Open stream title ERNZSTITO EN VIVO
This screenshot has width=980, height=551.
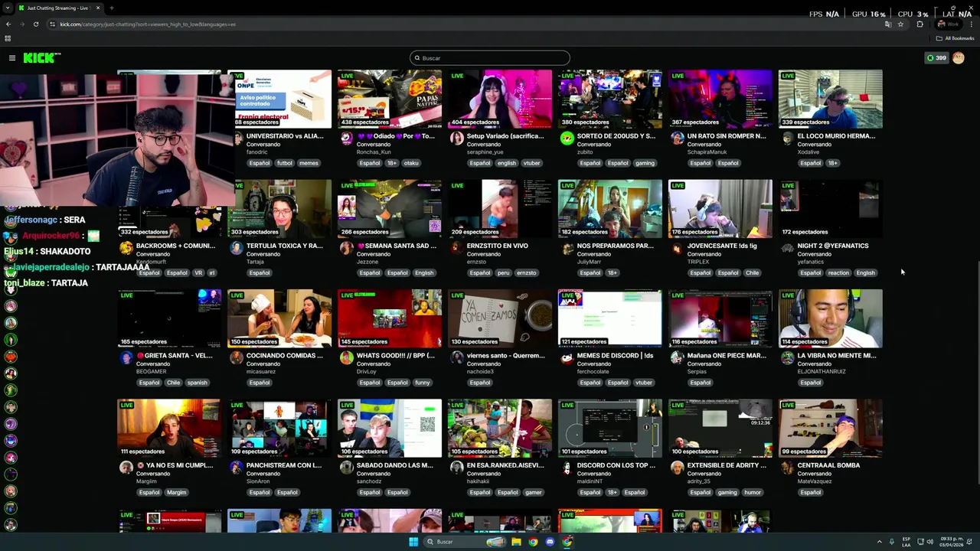tap(498, 246)
